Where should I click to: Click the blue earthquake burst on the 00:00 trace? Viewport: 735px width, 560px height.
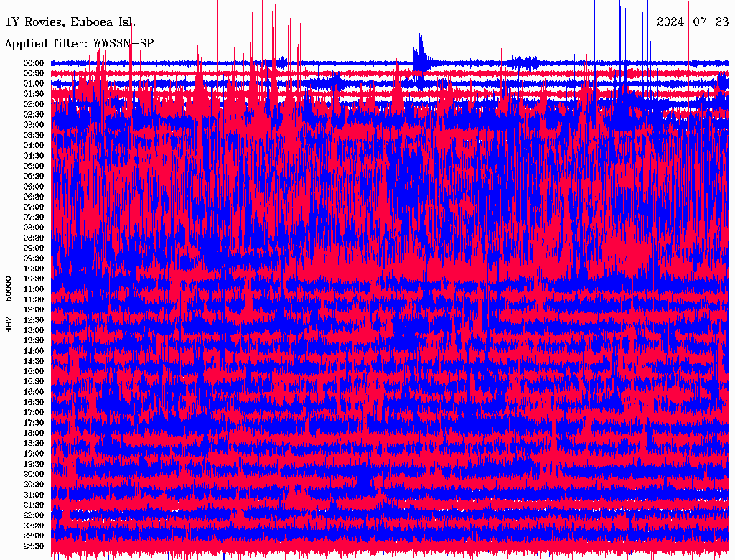420,54
